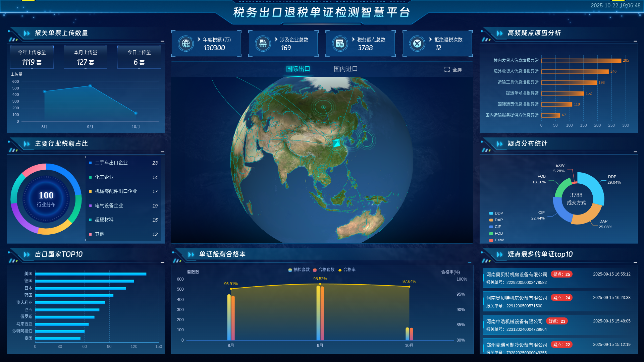This screenshot has width=644, height=362.
Task: Collapse the 疑点分布统计 panel dash
Action: (635, 152)
